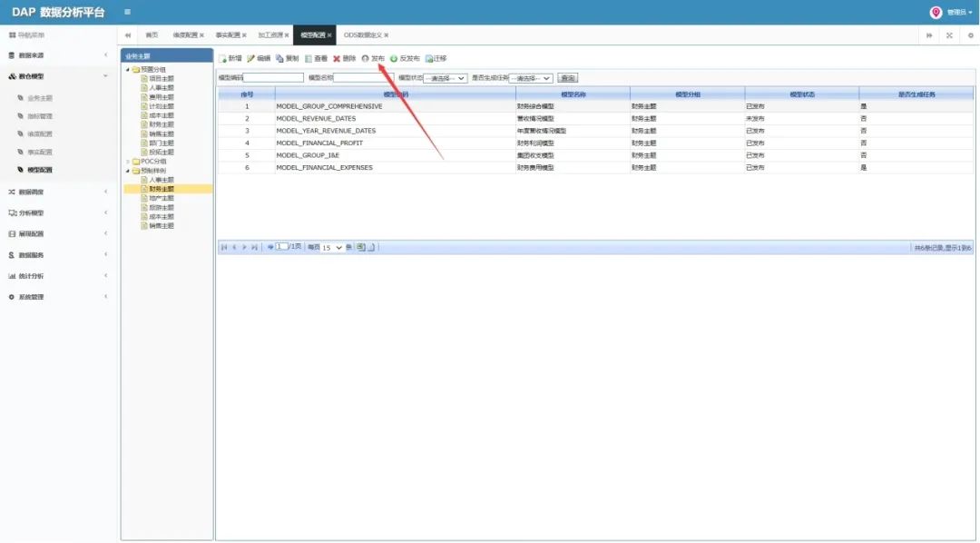Click the settings gear icon near tabs

pyautogui.click(x=971, y=35)
